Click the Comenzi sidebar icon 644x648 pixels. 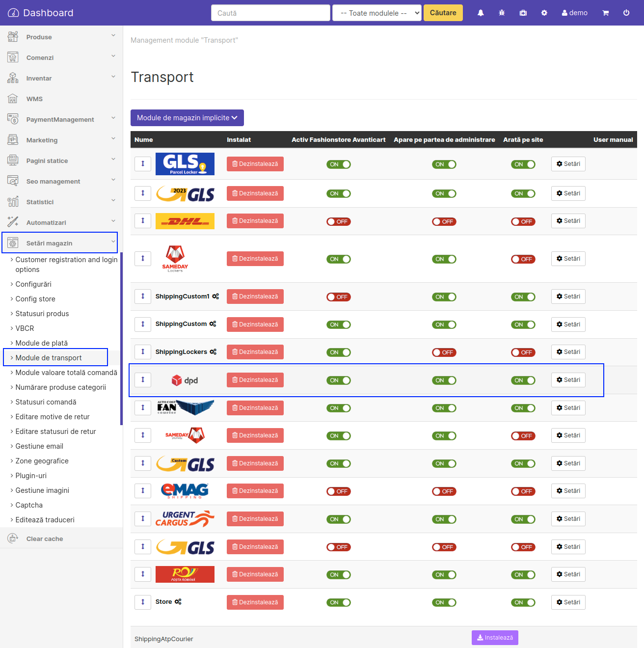[13, 57]
